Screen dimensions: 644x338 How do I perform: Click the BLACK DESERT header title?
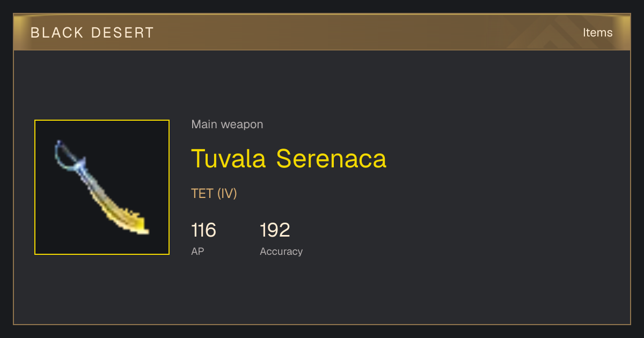(92, 33)
